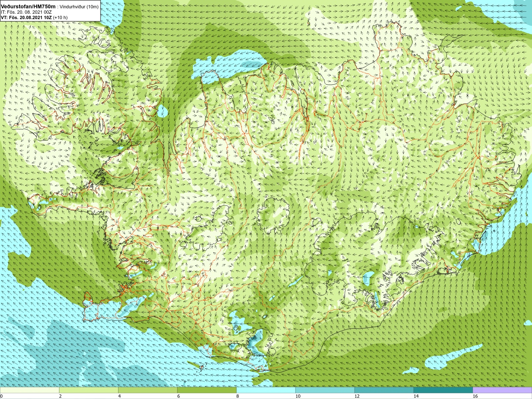The height and width of the screenshot is (399, 532).
Task: Click the legend value 14
Action: 416,396
